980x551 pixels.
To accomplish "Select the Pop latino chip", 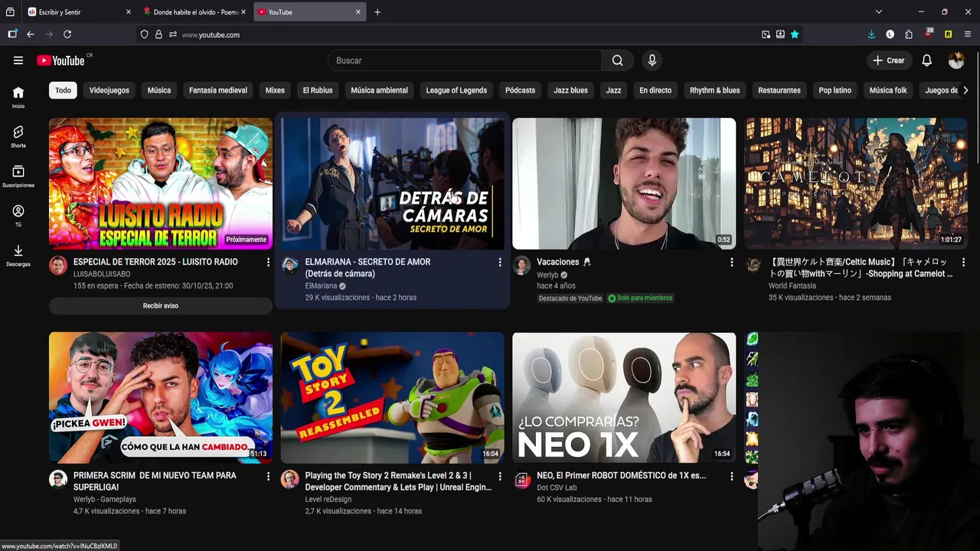I will pyautogui.click(x=835, y=90).
